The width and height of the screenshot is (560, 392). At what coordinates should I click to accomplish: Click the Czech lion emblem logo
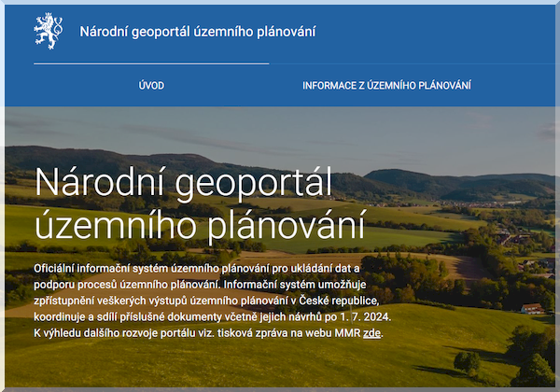pos(49,31)
